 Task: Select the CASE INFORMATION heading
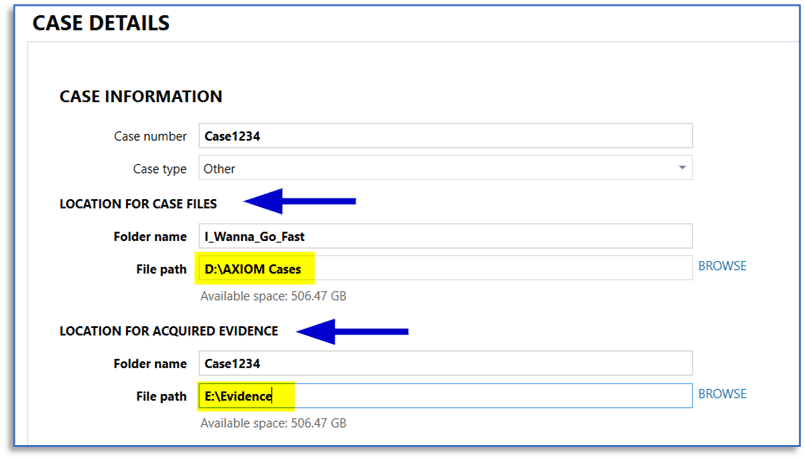click(141, 97)
